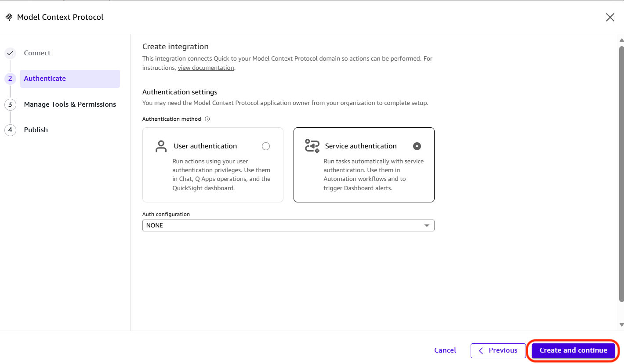This screenshot has height=364, width=624.
Task: Open Manage Tools & Permissions step
Action: 70,105
